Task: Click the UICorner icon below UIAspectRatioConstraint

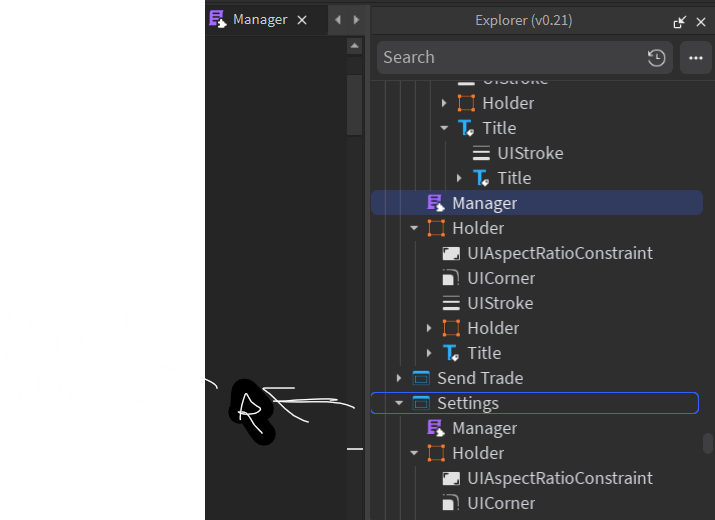Action: tap(451, 278)
